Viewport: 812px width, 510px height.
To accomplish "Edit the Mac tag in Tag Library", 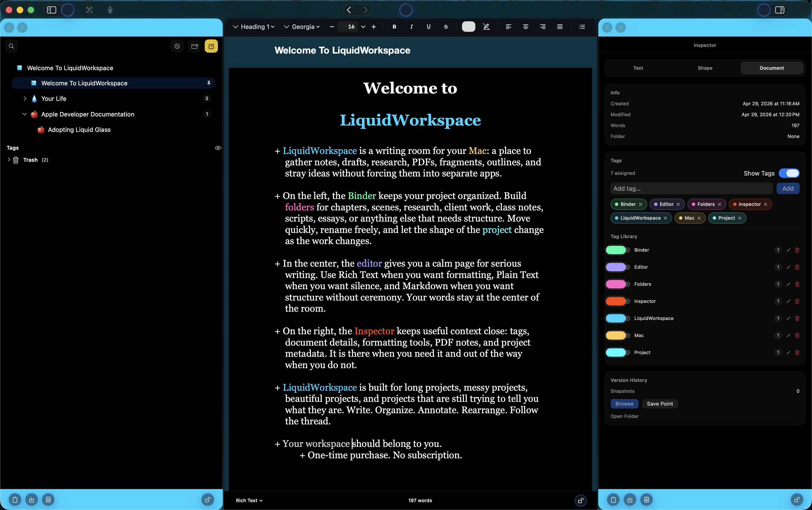I will pos(788,335).
